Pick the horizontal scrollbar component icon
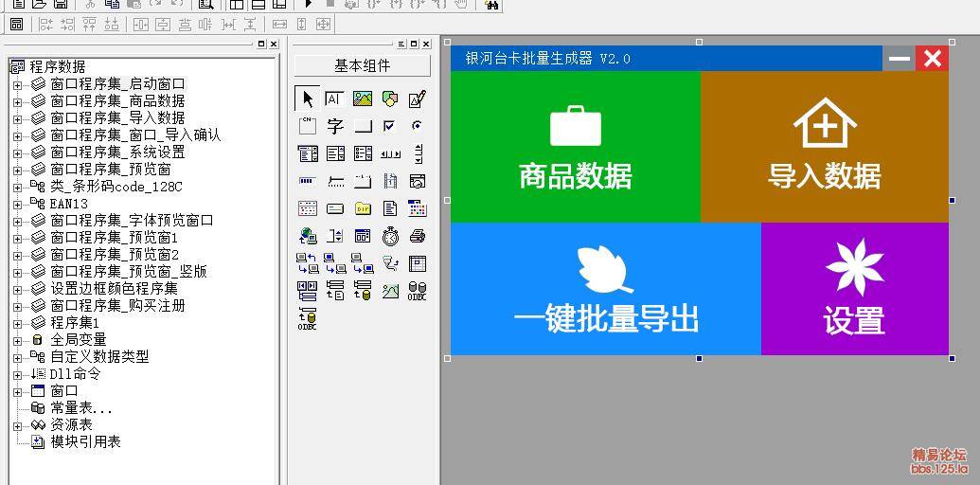980x485 pixels. (x=390, y=153)
